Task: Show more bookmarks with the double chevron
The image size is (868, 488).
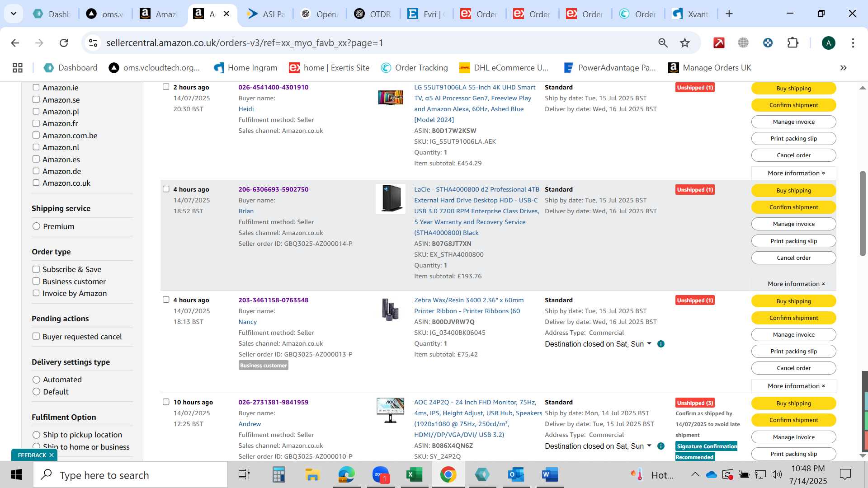Action: [843, 68]
